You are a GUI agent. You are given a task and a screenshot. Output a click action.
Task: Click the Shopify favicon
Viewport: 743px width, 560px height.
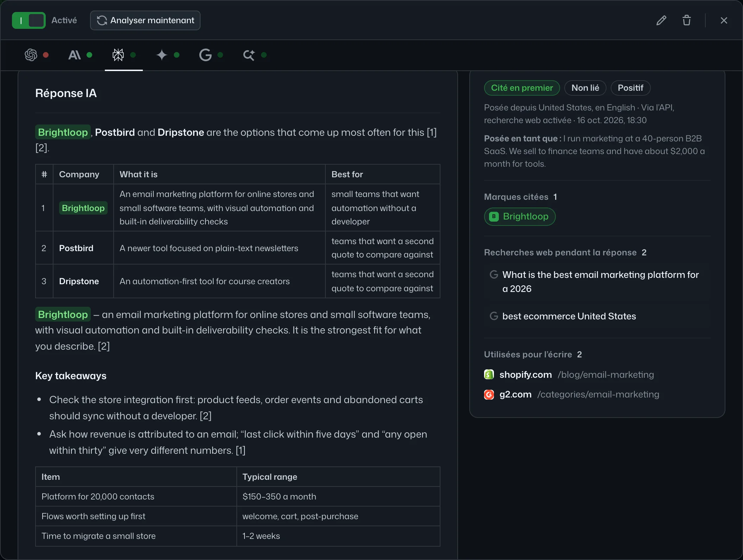pyautogui.click(x=489, y=375)
